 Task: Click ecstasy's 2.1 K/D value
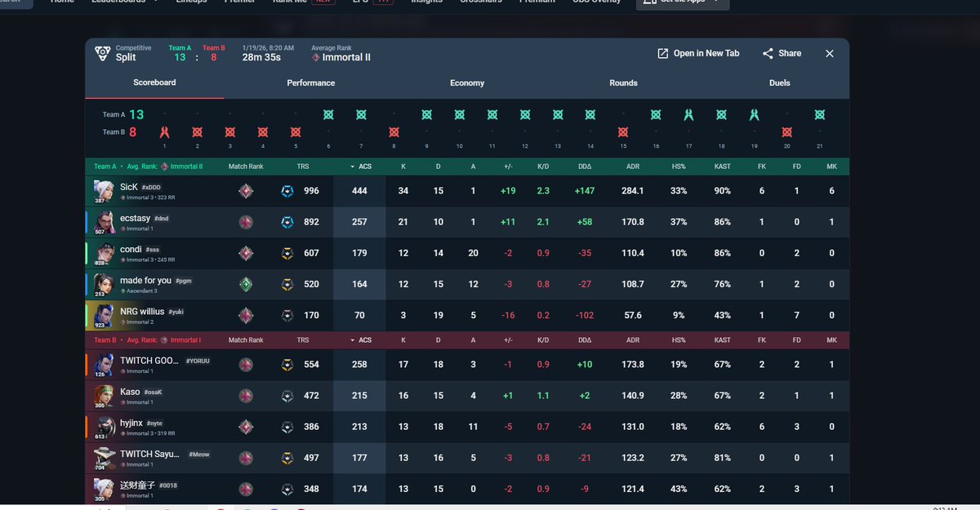pos(543,222)
